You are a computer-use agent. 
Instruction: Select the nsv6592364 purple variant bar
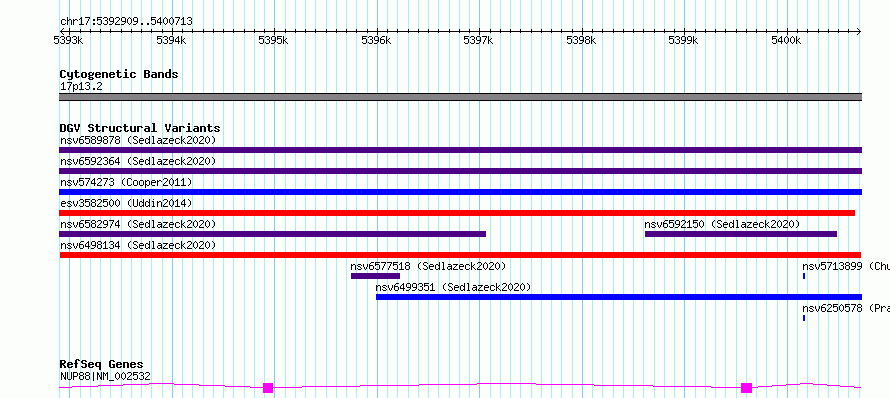click(460, 171)
